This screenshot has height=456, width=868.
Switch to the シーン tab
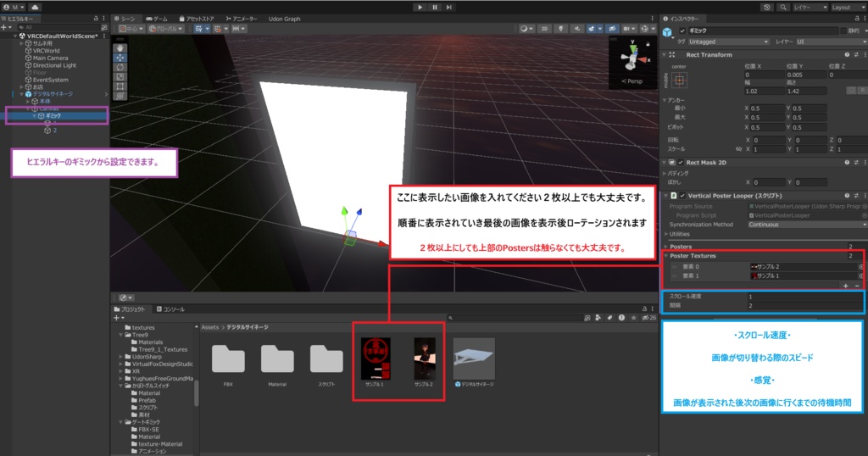click(x=125, y=19)
